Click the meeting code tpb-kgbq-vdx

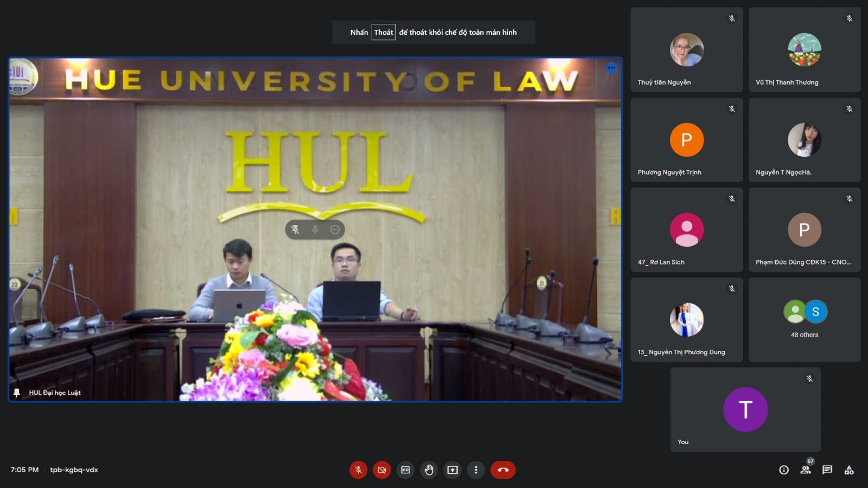click(x=74, y=470)
